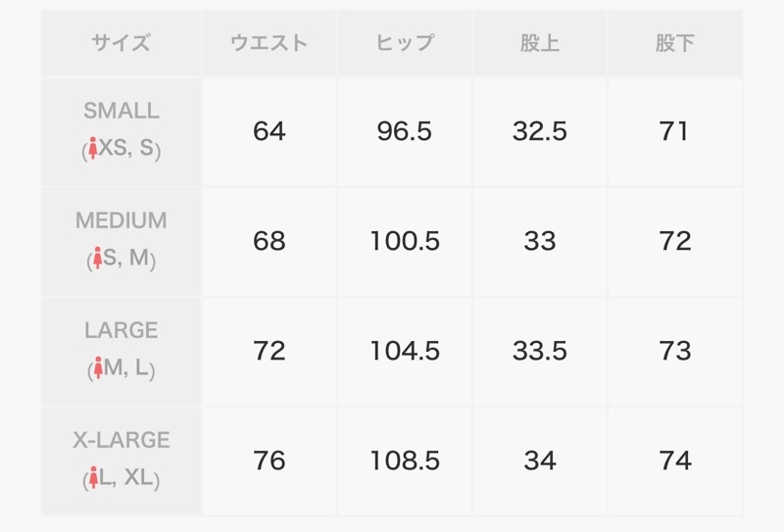Click the MEDIUM size label
Viewport: 784px width, 532px height.
(x=122, y=220)
